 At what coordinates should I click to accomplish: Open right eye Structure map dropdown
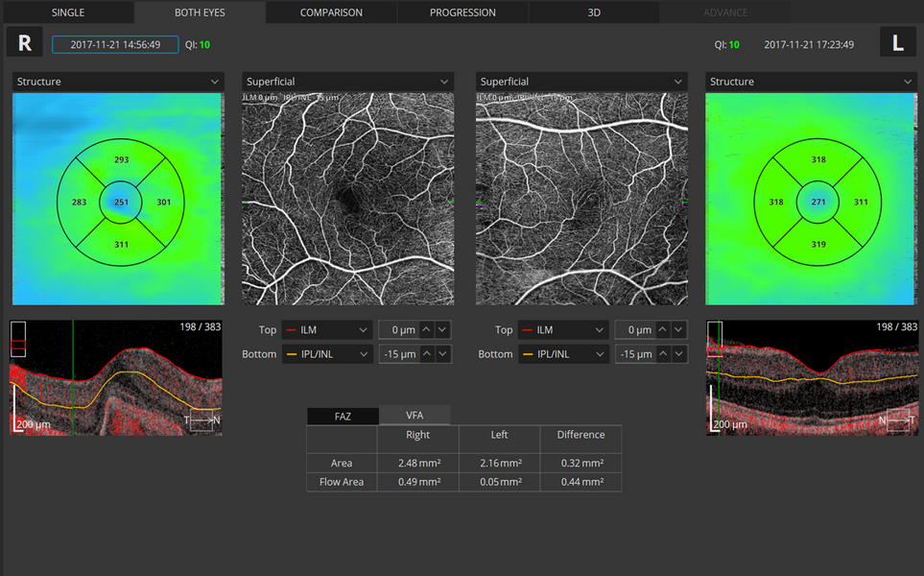point(117,82)
